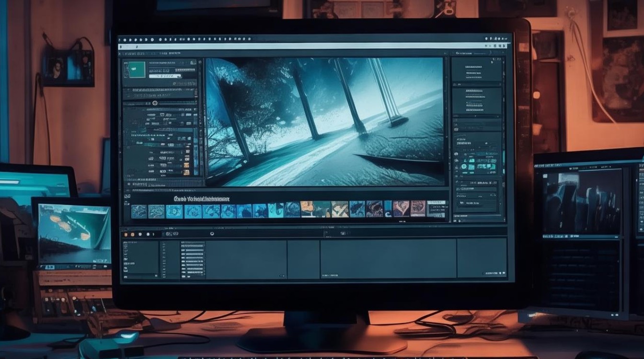This screenshot has width=644, height=359.
Task: Click the round slider knob in the left panel
Action: [154, 103]
